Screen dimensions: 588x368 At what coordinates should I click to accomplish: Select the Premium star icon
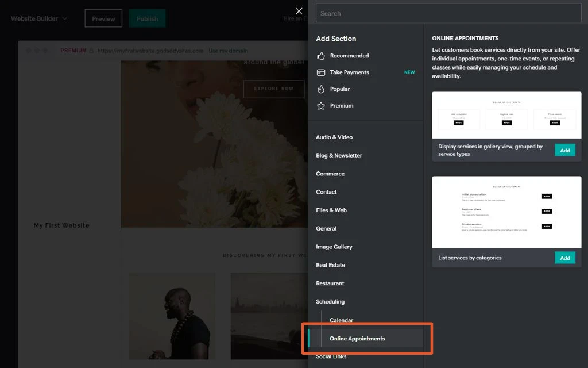point(321,106)
